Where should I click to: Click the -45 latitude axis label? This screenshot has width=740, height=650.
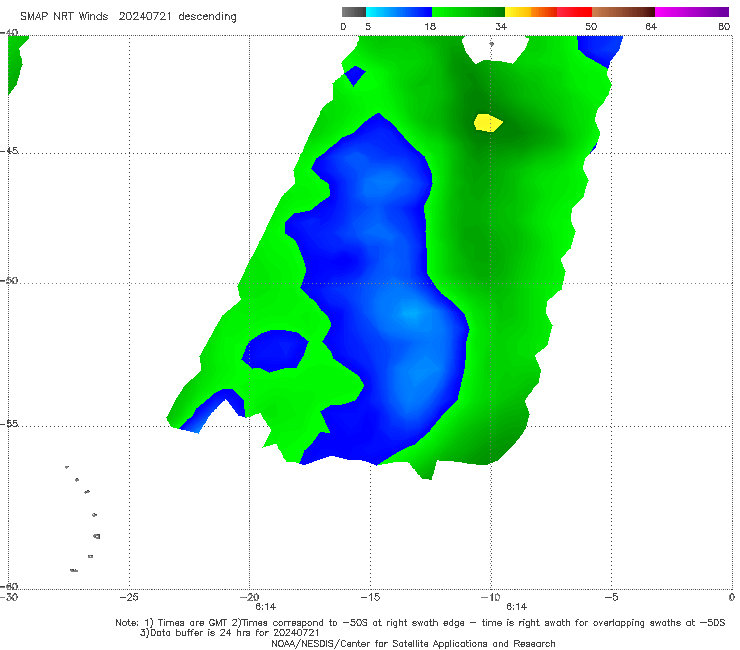[9, 151]
